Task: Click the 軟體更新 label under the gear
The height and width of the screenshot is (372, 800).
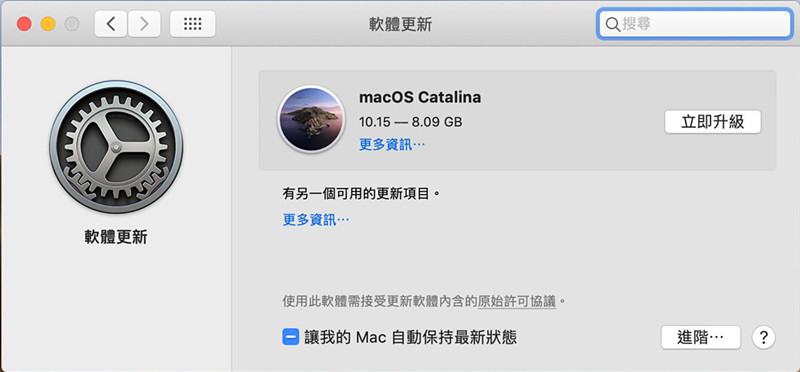Action: [x=116, y=237]
